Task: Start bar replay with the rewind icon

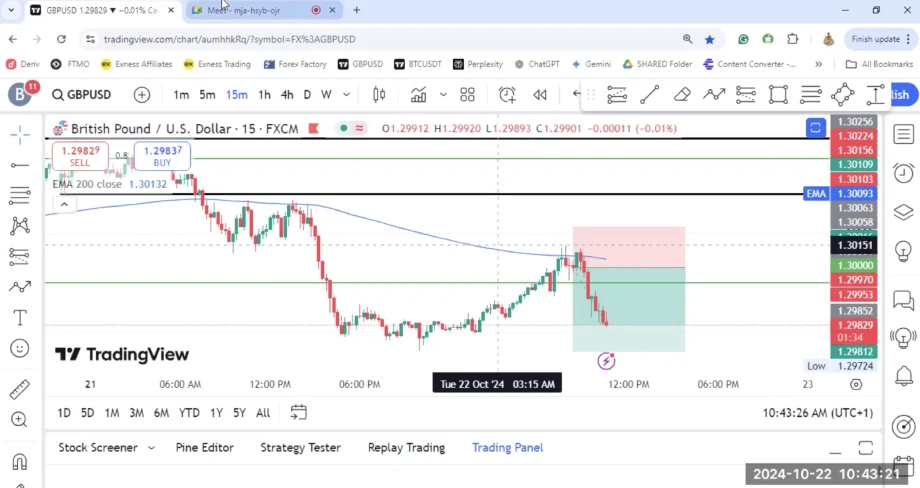Action: pyautogui.click(x=540, y=94)
